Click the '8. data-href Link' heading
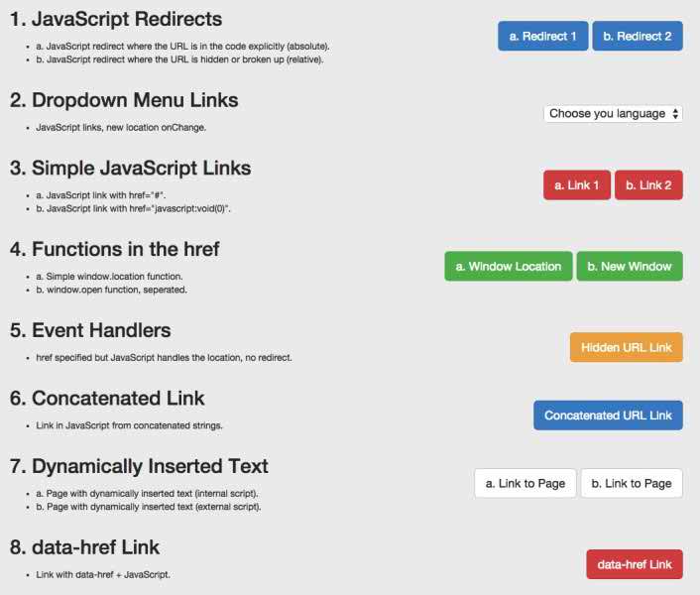This screenshot has width=700, height=595. [x=85, y=547]
